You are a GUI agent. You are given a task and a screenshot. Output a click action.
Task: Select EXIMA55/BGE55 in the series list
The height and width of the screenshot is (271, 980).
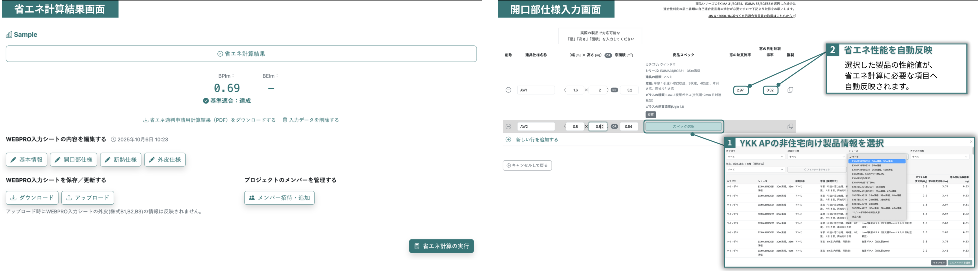tap(861, 178)
